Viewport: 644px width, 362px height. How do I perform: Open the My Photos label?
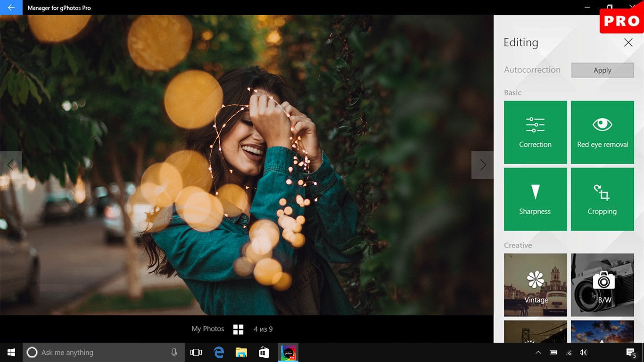(207, 329)
